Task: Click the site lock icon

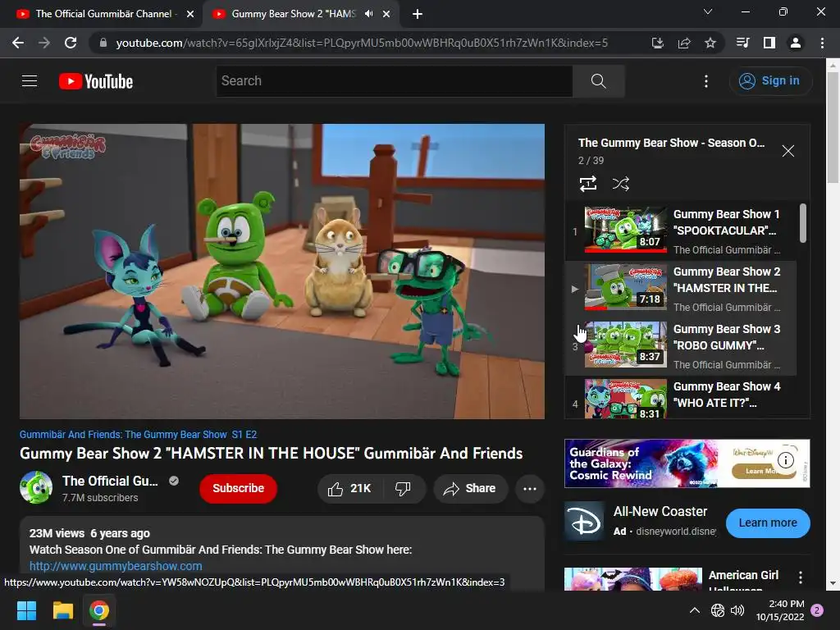Action: (x=103, y=43)
